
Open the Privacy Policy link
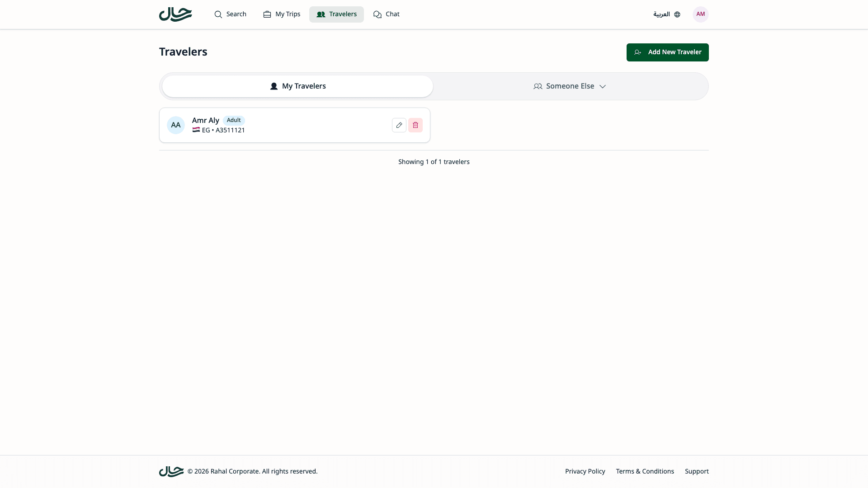coord(585,471)
